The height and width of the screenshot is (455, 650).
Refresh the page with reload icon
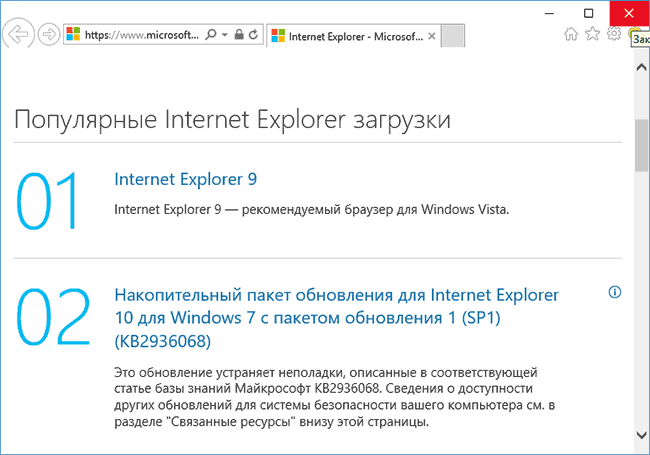click(x=253, y=34)
